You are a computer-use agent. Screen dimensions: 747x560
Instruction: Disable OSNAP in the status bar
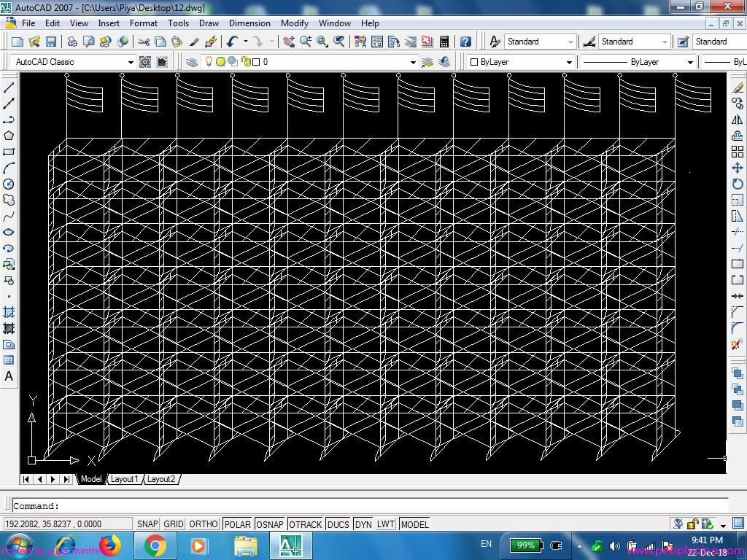point(269,524)
